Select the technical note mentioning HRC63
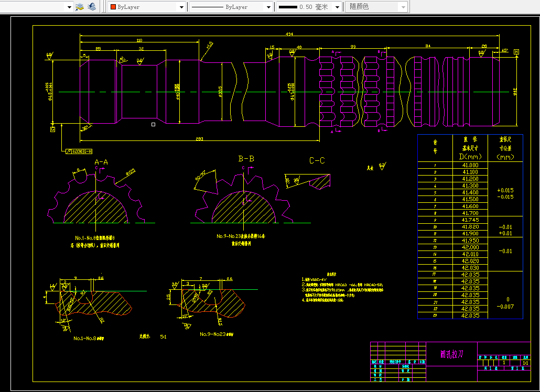Image resolution: width=540 pixels, height=392 pixels. click(342, 285)
